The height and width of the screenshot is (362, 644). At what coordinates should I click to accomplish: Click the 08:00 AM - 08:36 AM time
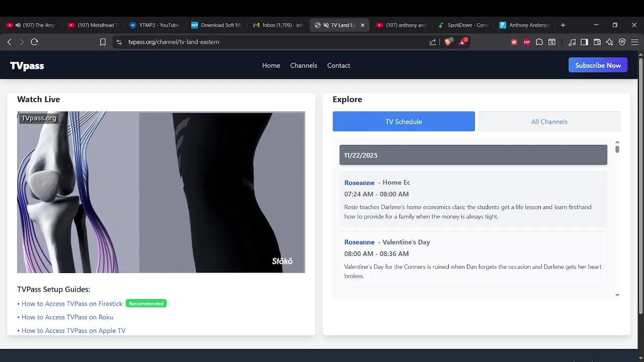376,254
